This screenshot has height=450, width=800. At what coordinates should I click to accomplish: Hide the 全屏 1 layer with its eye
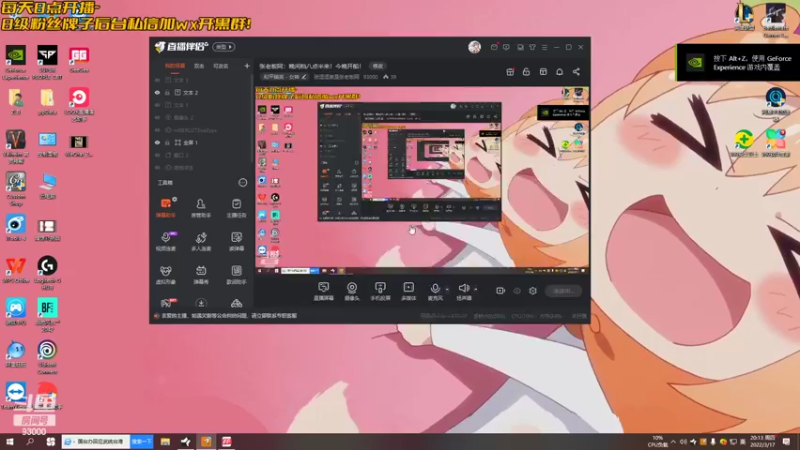(x=158, y=142)
